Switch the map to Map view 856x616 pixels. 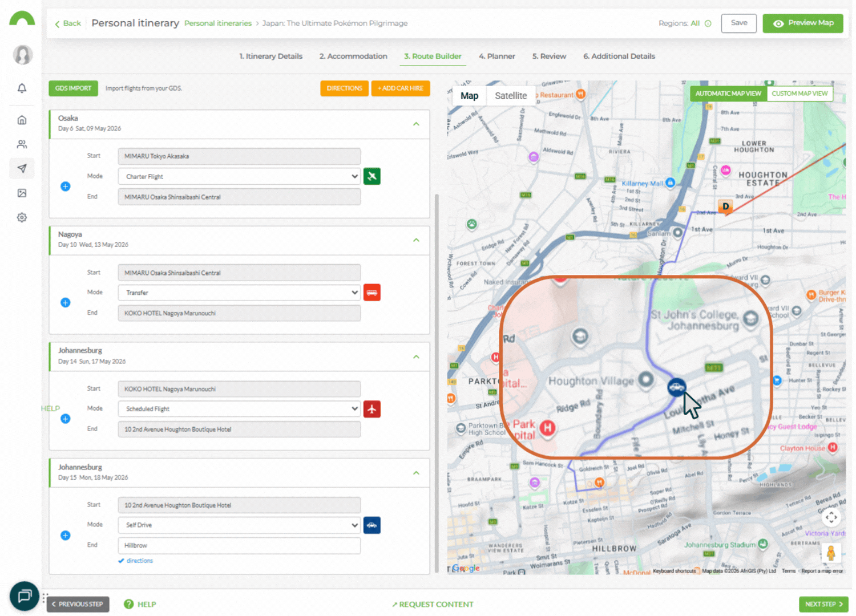pos(469,96)
